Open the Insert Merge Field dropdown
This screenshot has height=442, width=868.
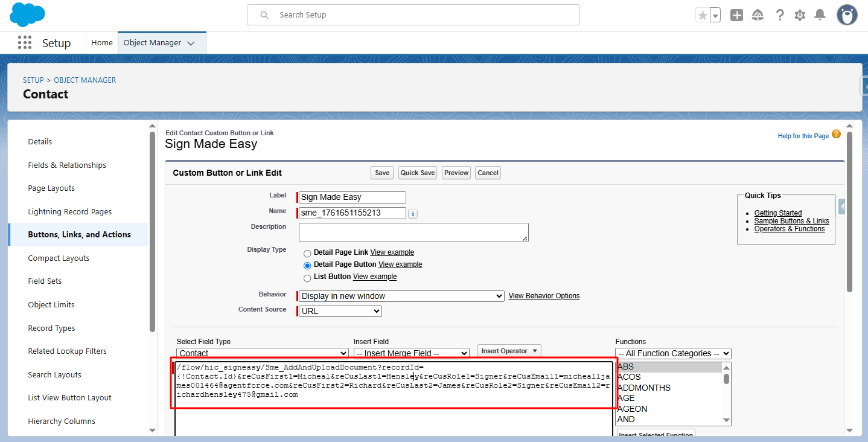[x=411, y=353]
